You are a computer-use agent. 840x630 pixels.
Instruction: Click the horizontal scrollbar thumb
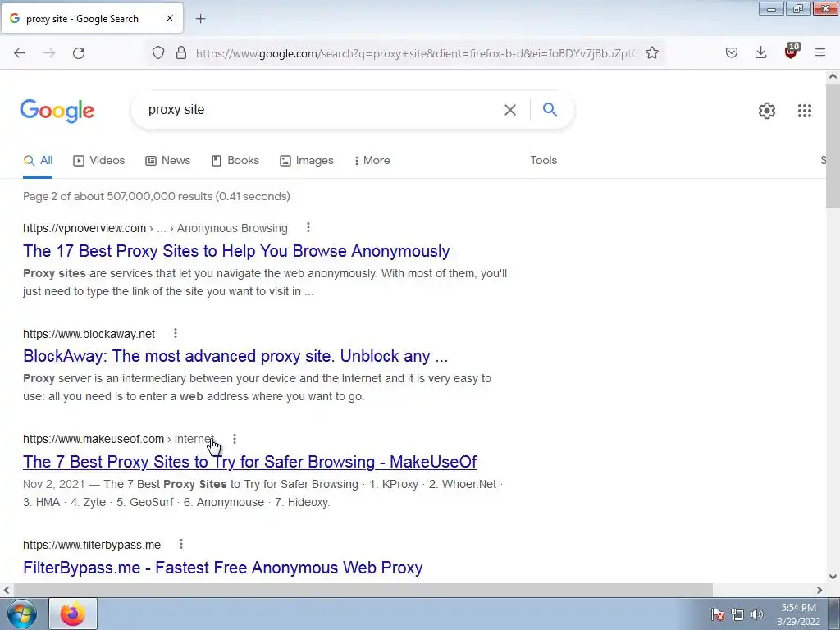point(363,590)
